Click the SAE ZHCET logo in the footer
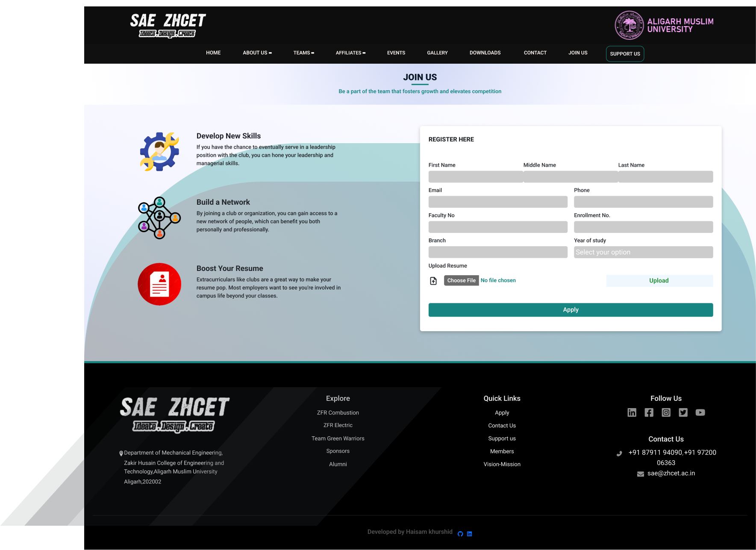This screenshot has width=756, height=550. (x=174, y=415)
